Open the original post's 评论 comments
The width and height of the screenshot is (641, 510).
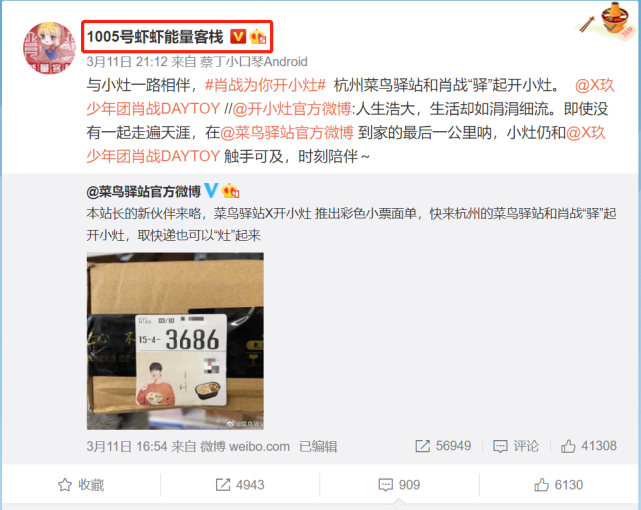517,446
